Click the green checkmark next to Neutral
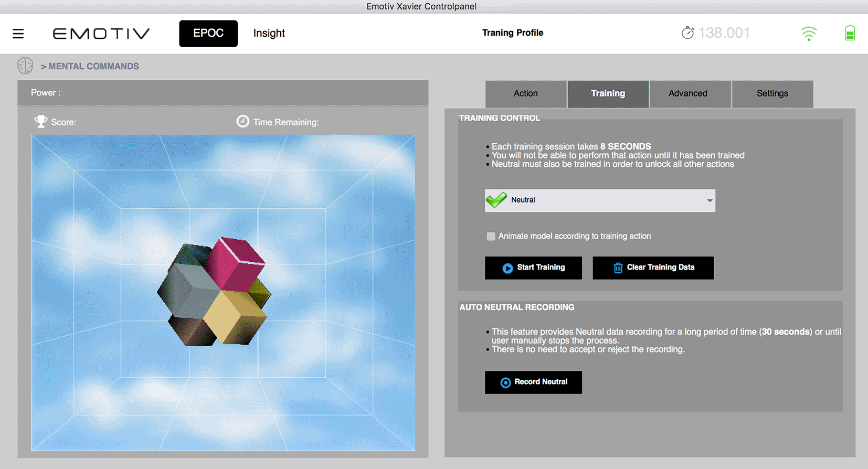Image resolution: width=868 pixels, height=469 pixels. click(496, 200)
